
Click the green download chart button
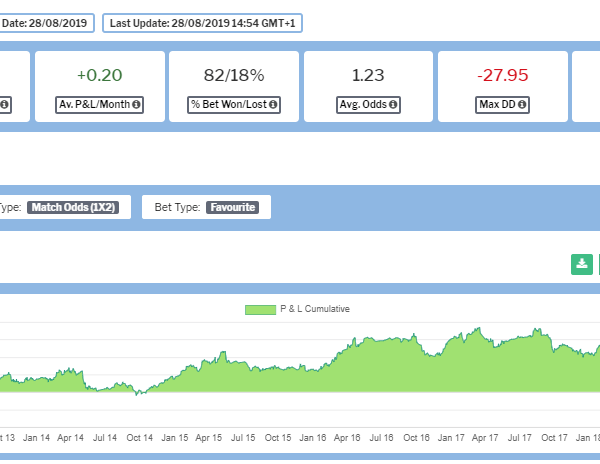[x=581, y=264]
